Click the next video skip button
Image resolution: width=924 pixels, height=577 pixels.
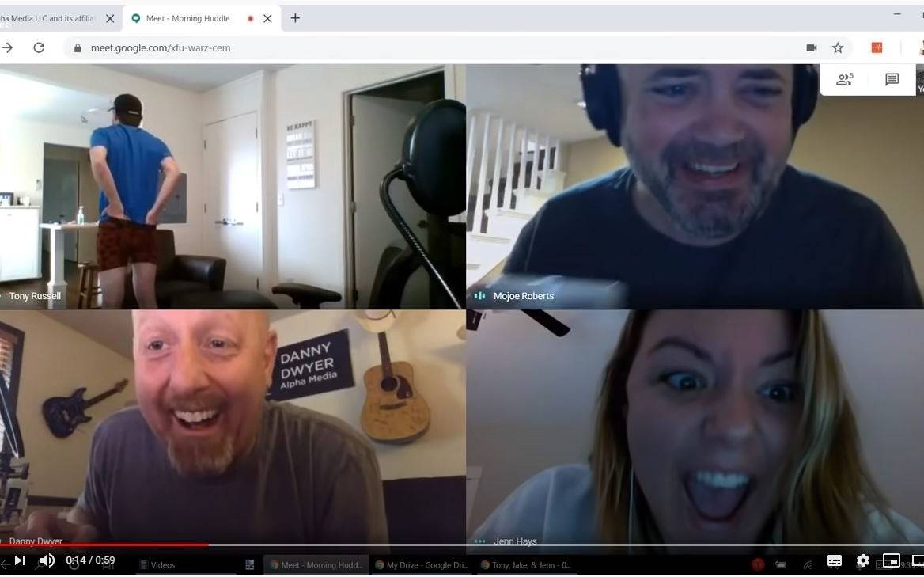click(x=20, y=560)
